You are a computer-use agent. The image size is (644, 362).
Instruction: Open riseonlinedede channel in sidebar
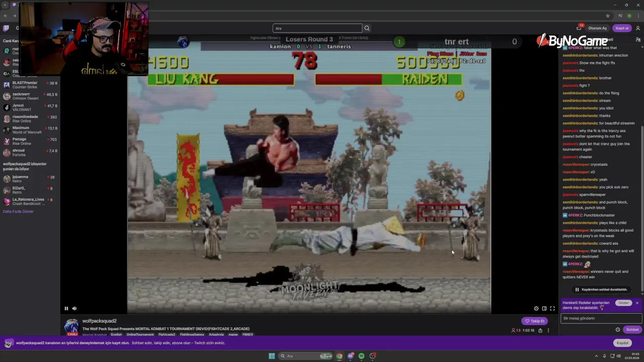pyautogui.click(x=30, y=119)
